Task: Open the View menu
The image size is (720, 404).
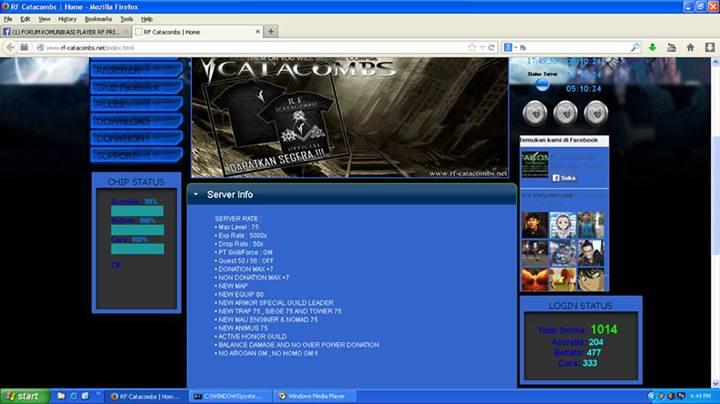Action: point(44,19)
